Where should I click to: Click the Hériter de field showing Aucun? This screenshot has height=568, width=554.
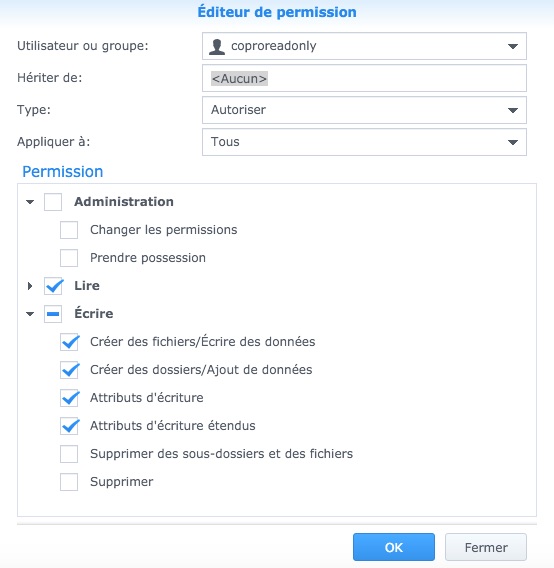coord(364,78)
